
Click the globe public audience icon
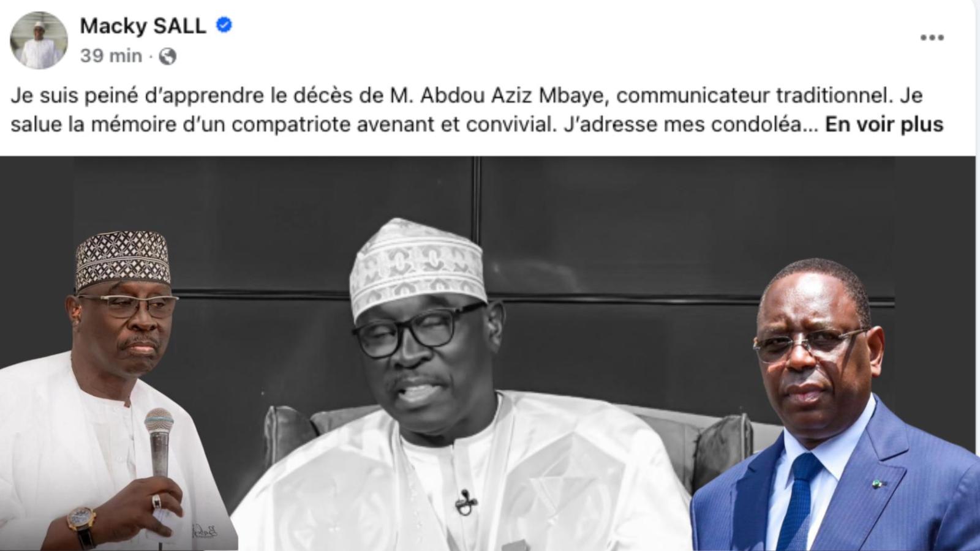tap(167, 56)
